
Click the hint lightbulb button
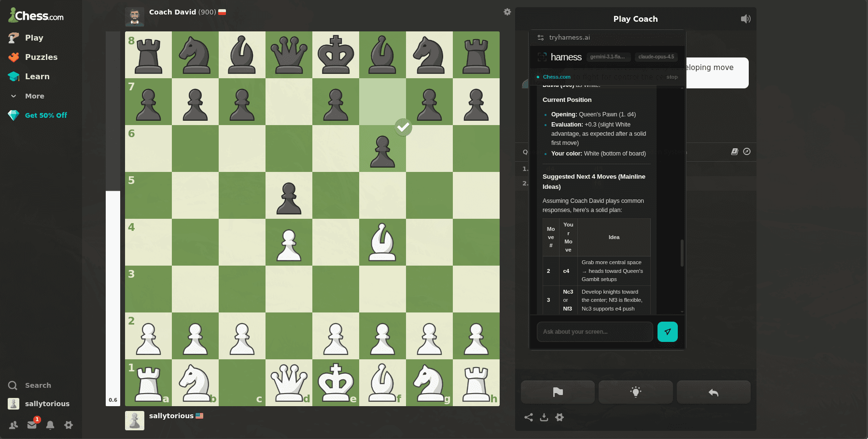[x=636, y=392]
